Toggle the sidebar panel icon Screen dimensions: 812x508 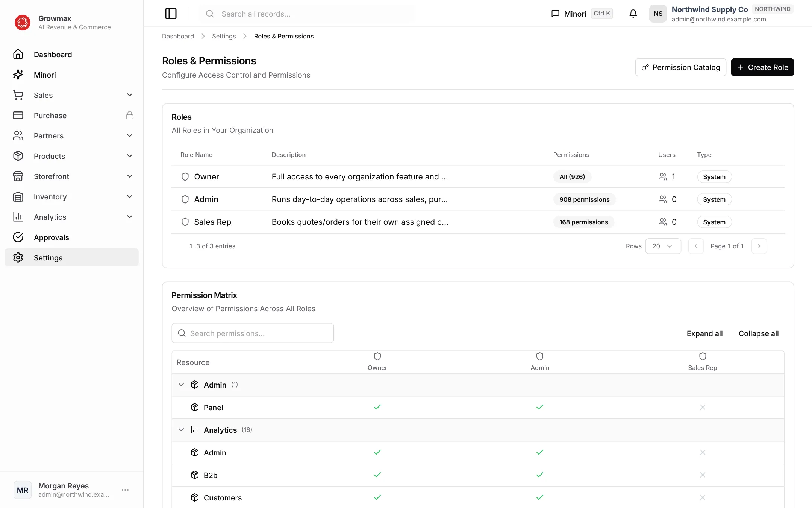point(171,14)
